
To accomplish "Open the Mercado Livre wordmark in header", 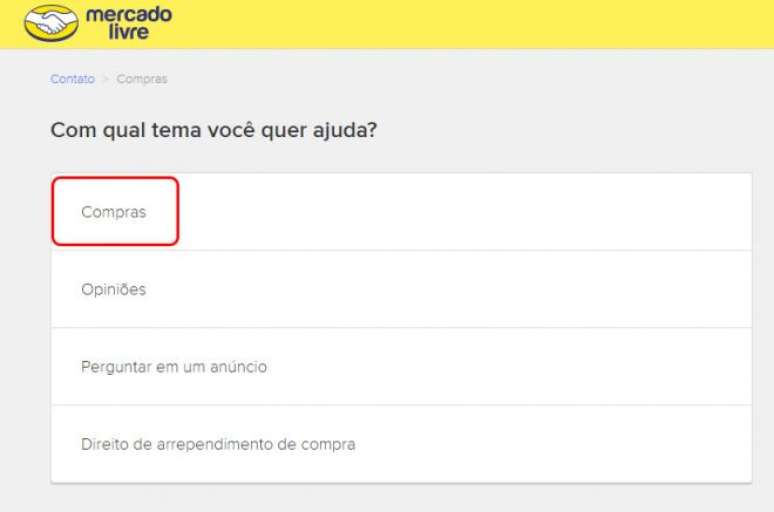I will [129, 23].
